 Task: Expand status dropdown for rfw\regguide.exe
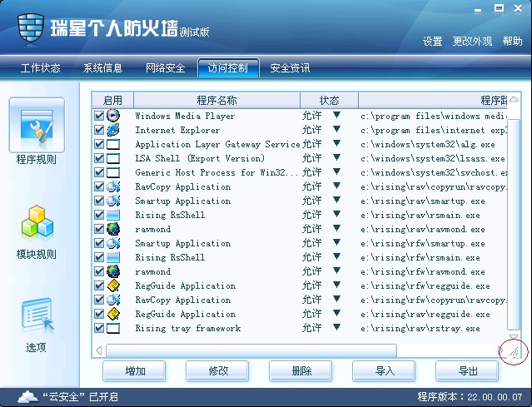point(336,285)
